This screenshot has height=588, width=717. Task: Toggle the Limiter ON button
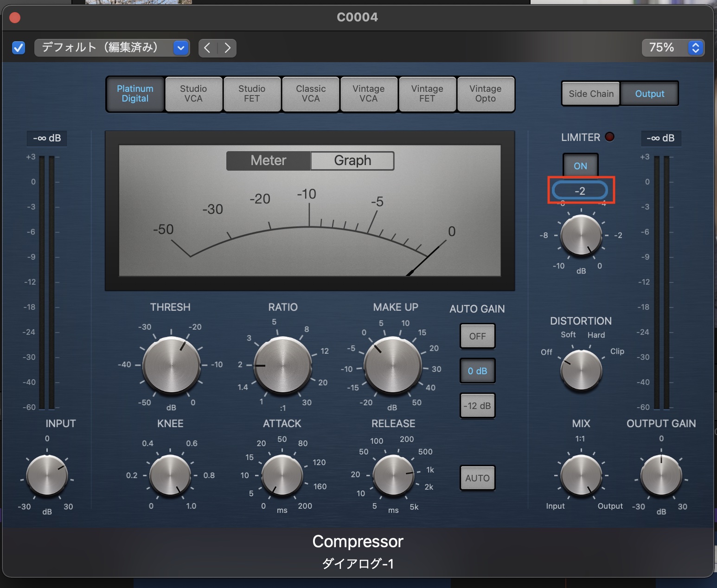click(581, 166)
